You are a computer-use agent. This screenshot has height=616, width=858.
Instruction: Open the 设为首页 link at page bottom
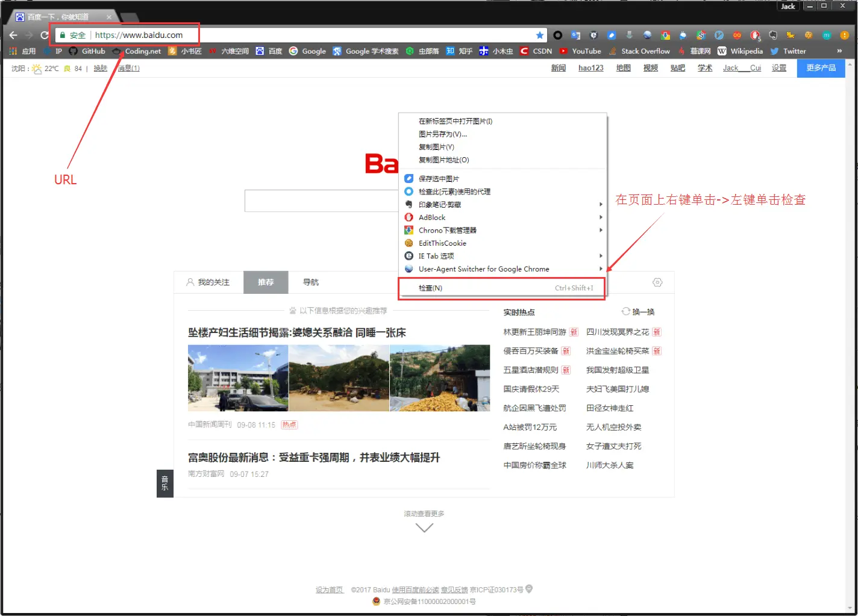click(x=329, y=589)
